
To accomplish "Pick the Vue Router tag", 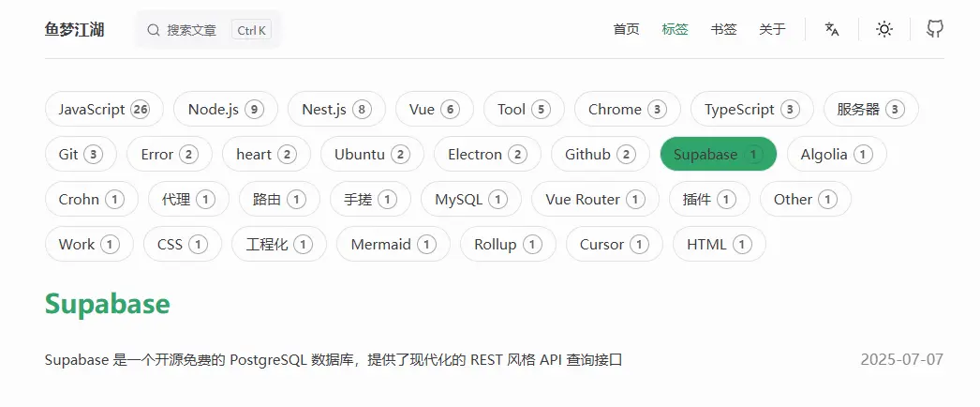I will pyautogui.click(x=595, y=200).
